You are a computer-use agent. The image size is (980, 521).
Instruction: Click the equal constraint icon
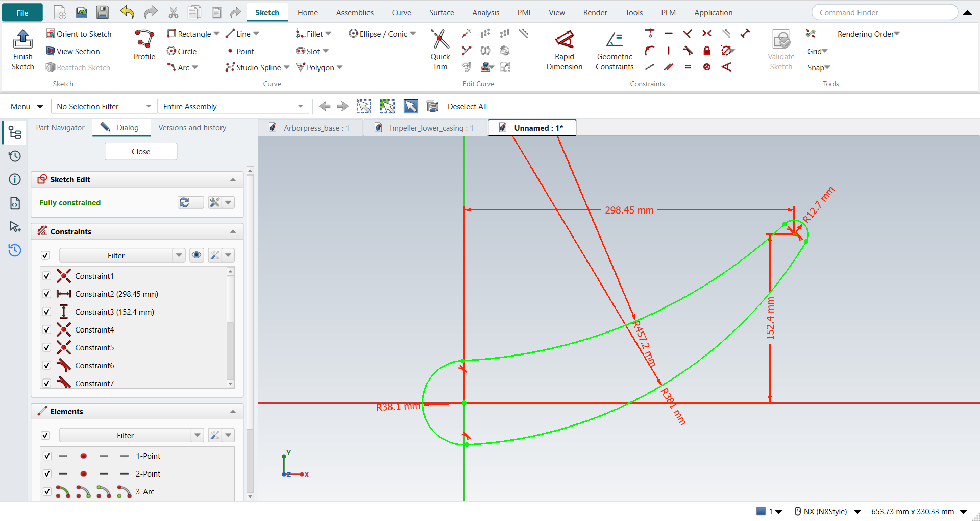pyautogui.click(x=688, y=67)
